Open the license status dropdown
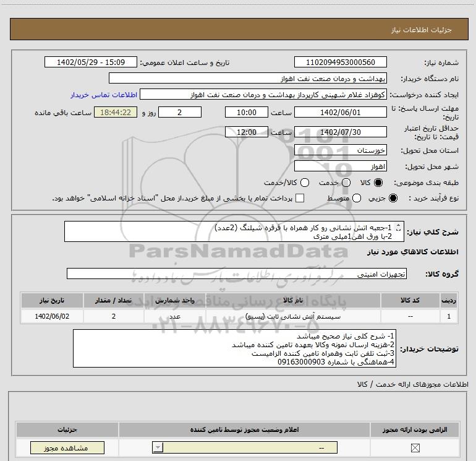This screenshot has width=476, height=461. 245,447
